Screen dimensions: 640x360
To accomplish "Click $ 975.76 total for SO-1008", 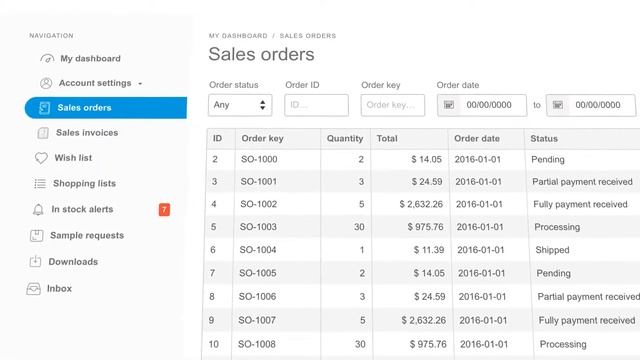I will pos(428,344).
